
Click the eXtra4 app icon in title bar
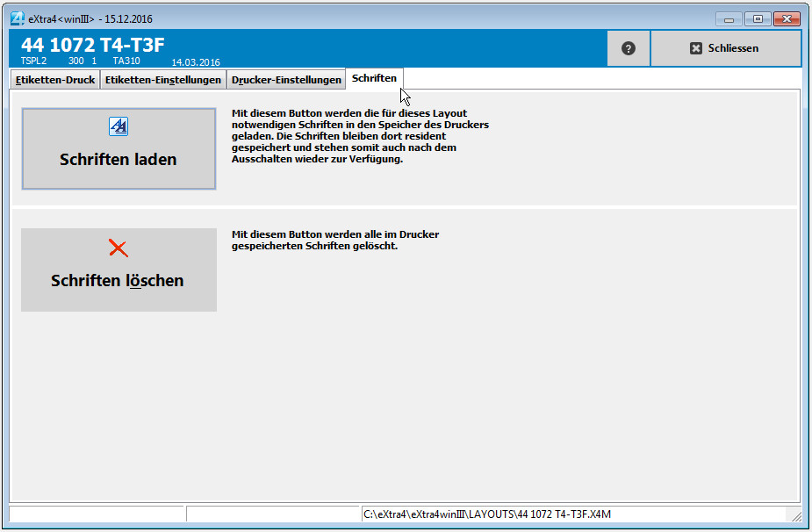[17, 18]
